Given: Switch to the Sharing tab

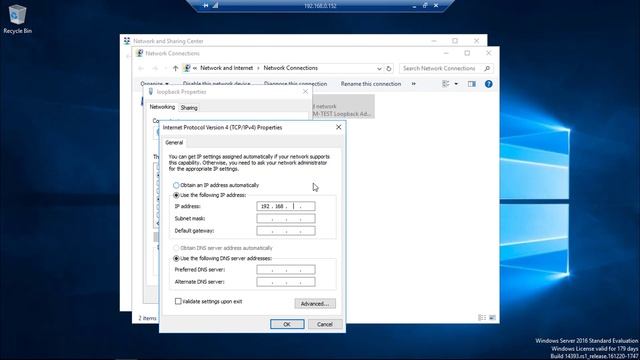Looking at the screenshot, I should pyautogui.click(x=189, y=108).
